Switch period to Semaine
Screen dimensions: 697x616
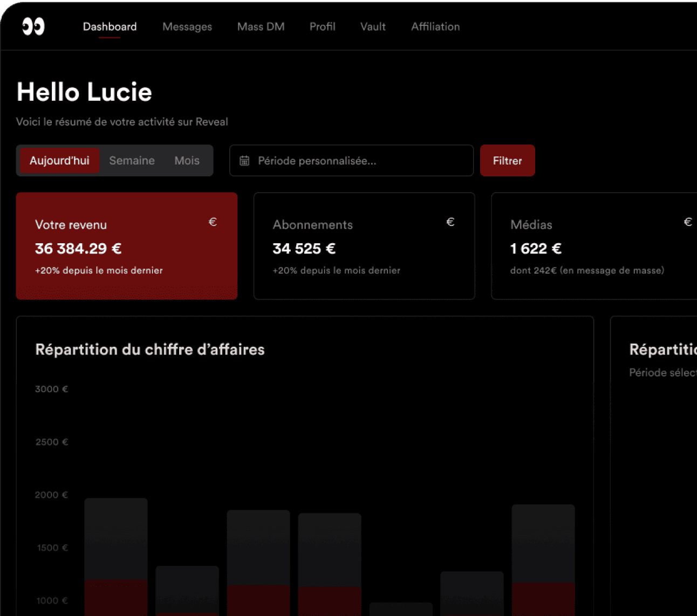point(132,161)
